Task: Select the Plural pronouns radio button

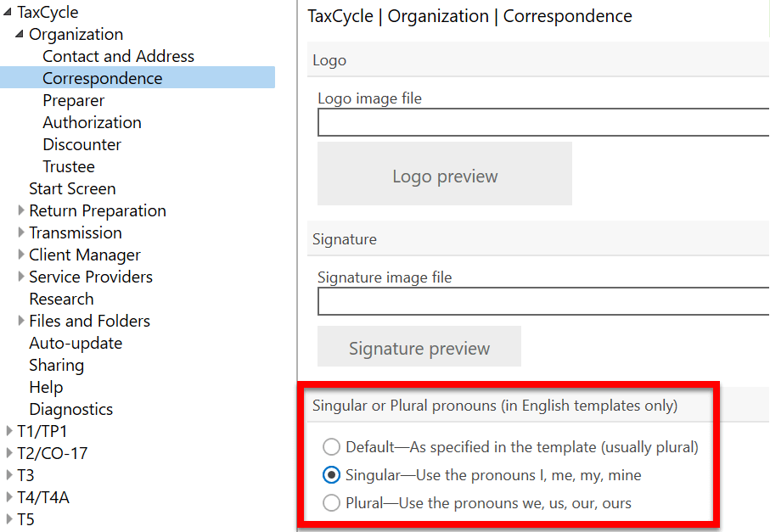Action: (x=331, y=503)
